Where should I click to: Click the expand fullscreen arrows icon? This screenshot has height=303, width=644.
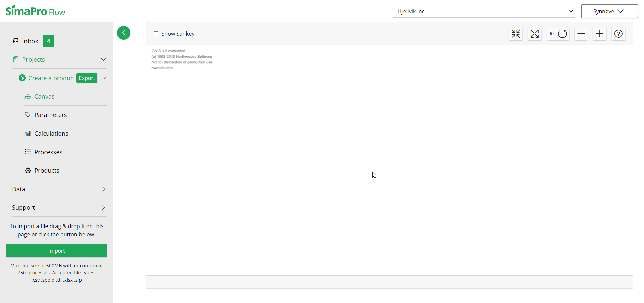tap(535, 34)
